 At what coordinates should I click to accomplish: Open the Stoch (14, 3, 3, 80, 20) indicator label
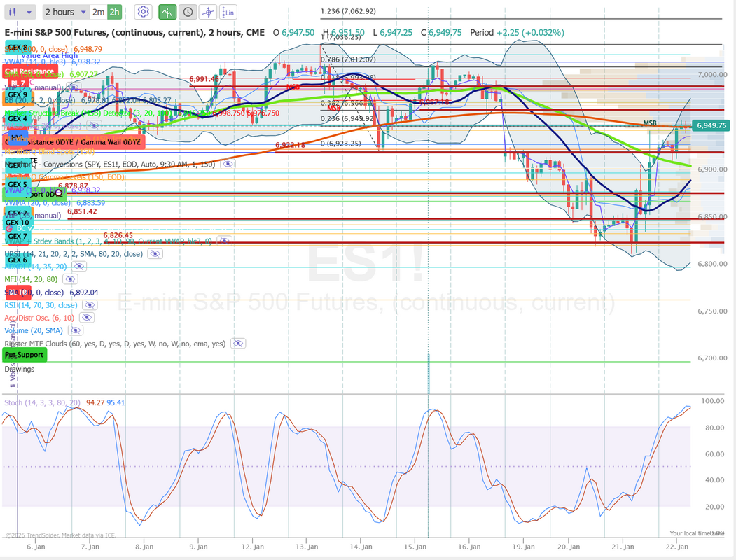(x=42, y=402)
